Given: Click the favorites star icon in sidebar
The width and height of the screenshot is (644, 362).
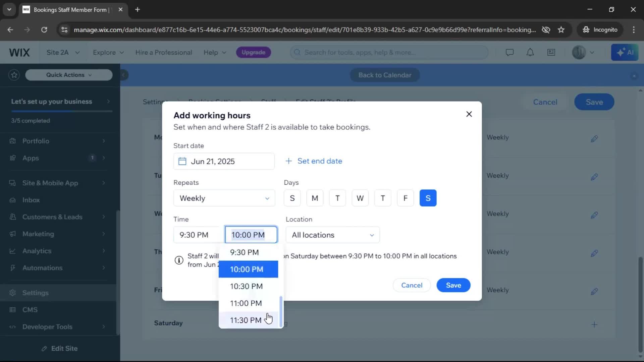Looking at the screenshot, I should (14, 75).
